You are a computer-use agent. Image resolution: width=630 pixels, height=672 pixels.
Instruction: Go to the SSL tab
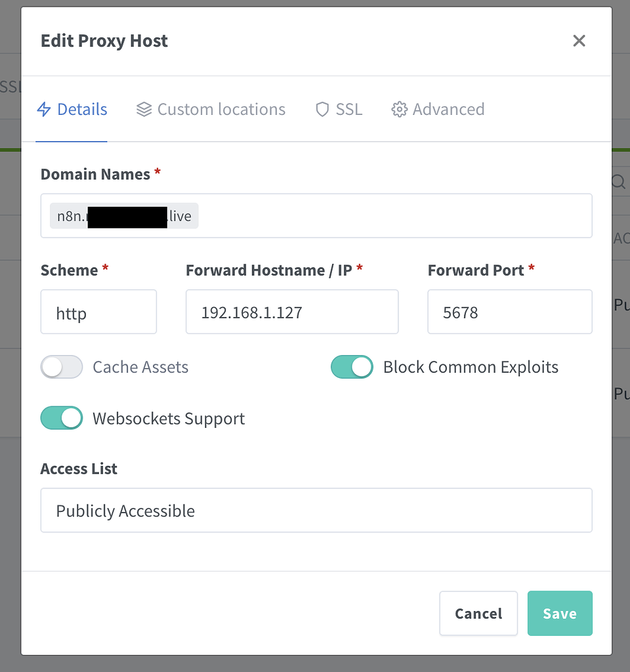348,110
